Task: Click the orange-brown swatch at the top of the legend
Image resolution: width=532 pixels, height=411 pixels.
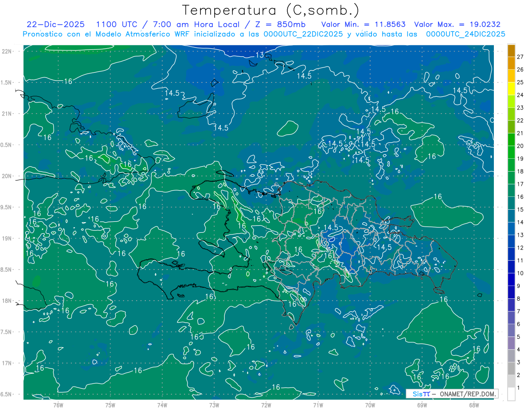Action: [x=511, y=51]
